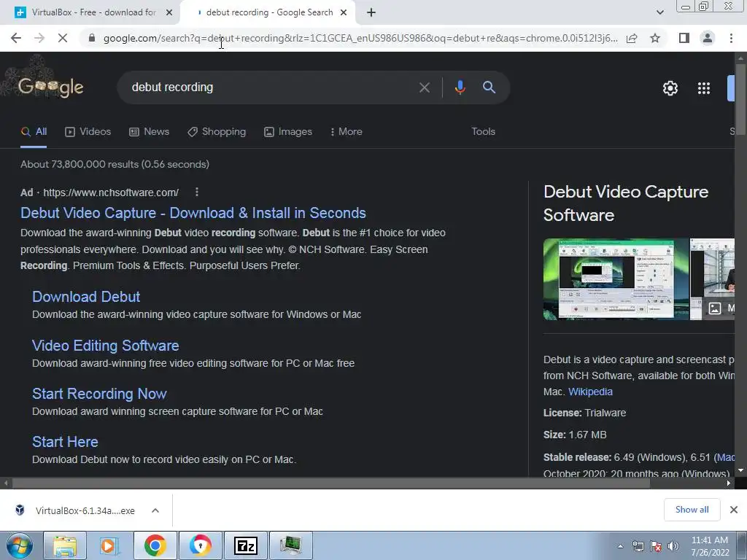The width and height of the screenshot is (747, 560).
Task: Share this page via the share icon
Action: click(632, 38)
